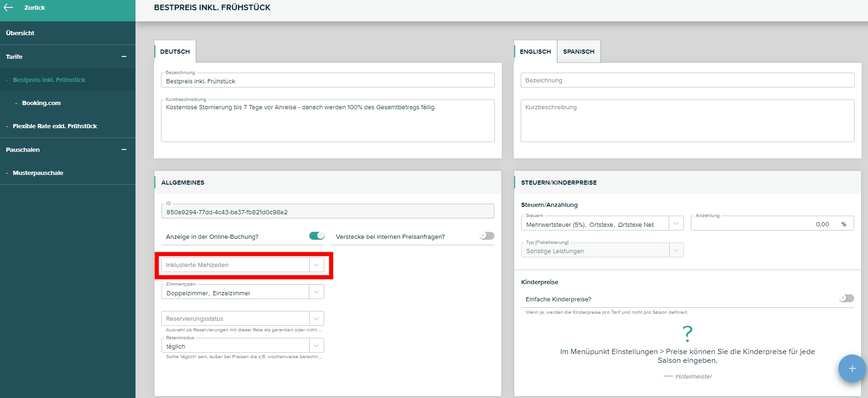Open the Reservierungsstatus dropdown
Viewport: 868px width, 398px height.
coord(316,319)
